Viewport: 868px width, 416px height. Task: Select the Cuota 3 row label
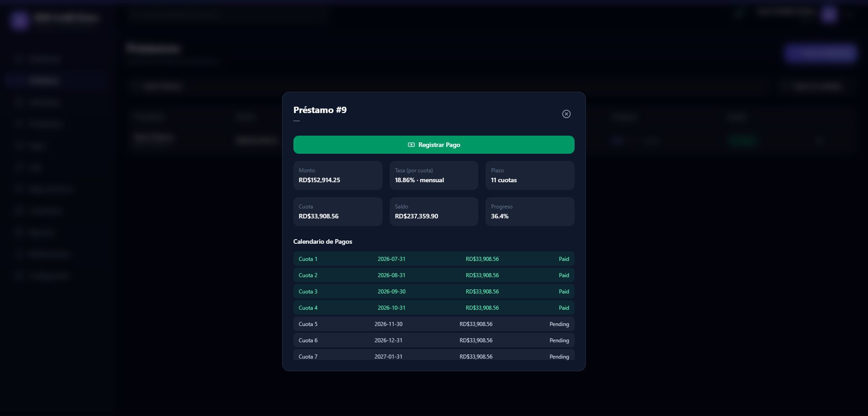[x=308, y=292]
